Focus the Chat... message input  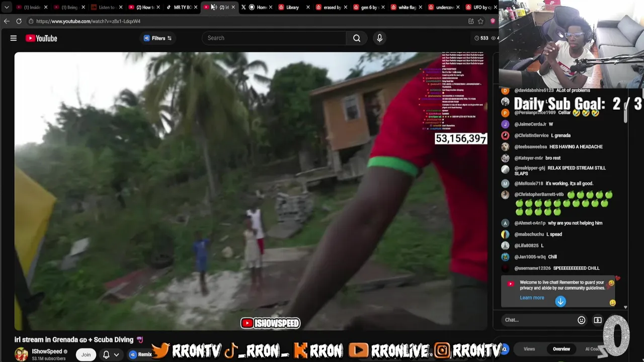[x=538, y=320]
